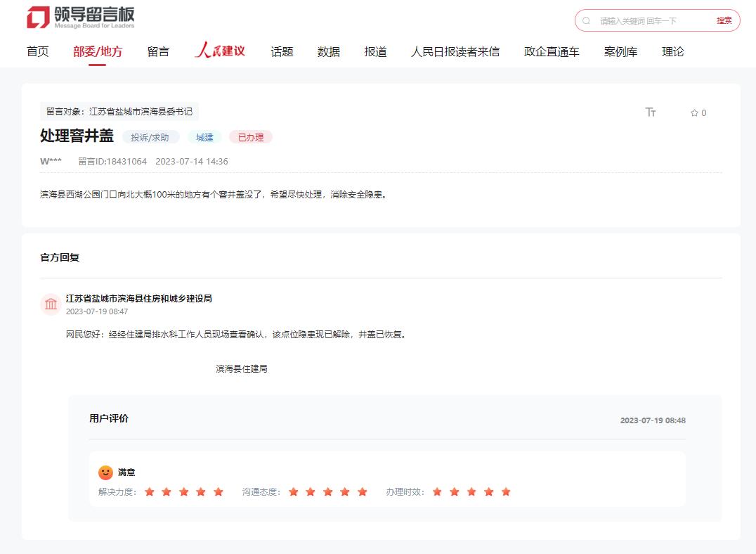Click the fifth star of 解决力度
Viewport: 756px width, 554px height.
(218, 492)
